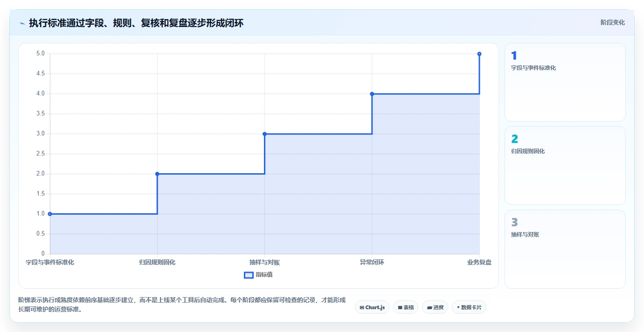
Task: Click the x-axis label 业务复盘
Action: (479, 262)
